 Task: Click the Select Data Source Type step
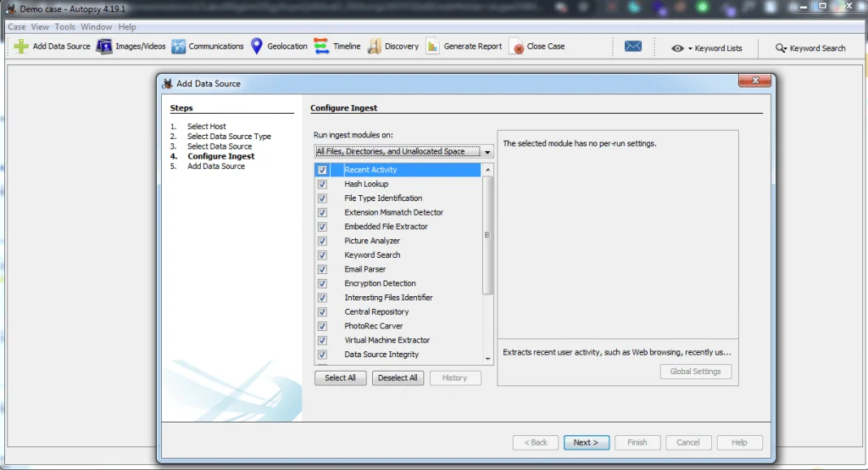pyautogui.click(x=229, y=137)
